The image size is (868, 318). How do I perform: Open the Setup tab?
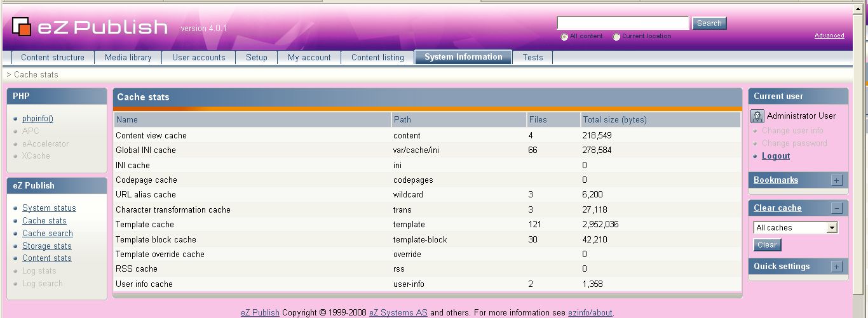coord(257,58)
